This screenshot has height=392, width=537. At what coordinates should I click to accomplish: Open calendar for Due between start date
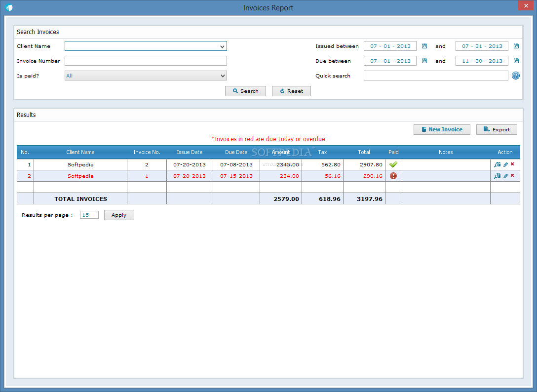424,61
